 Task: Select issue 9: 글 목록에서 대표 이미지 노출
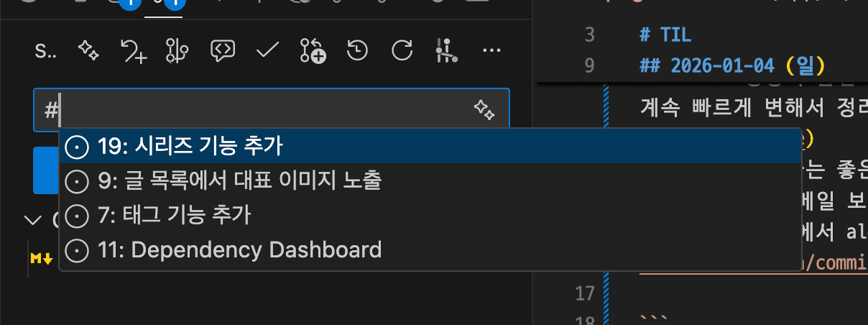(430, 181)
